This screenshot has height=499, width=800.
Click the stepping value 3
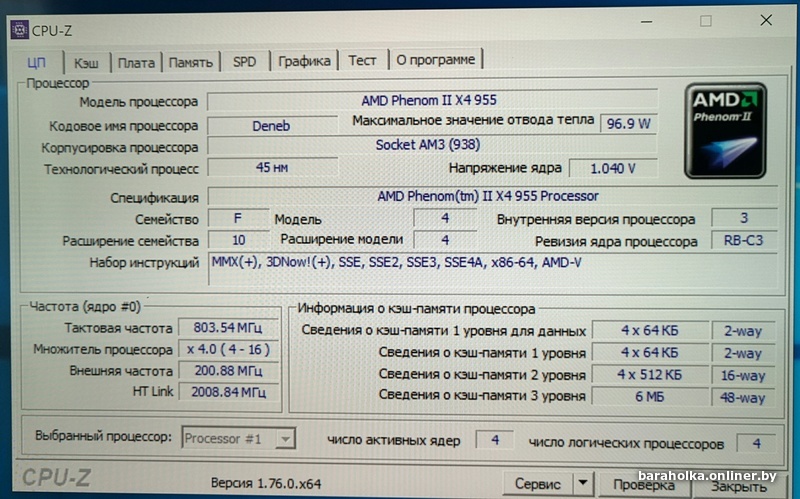coord(744,218)
